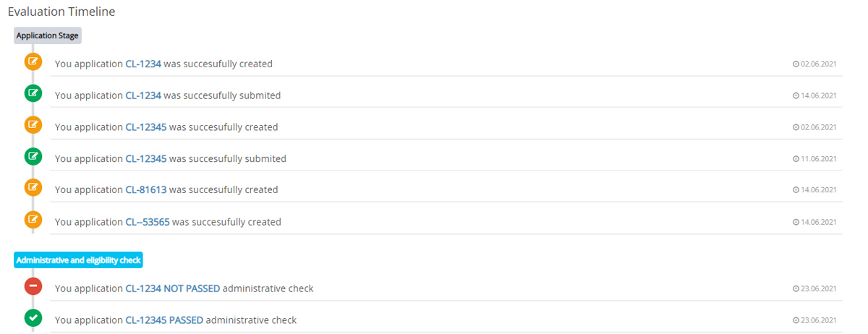Click the orange edit icon for CL-1234 created

(x=33, y=61)
